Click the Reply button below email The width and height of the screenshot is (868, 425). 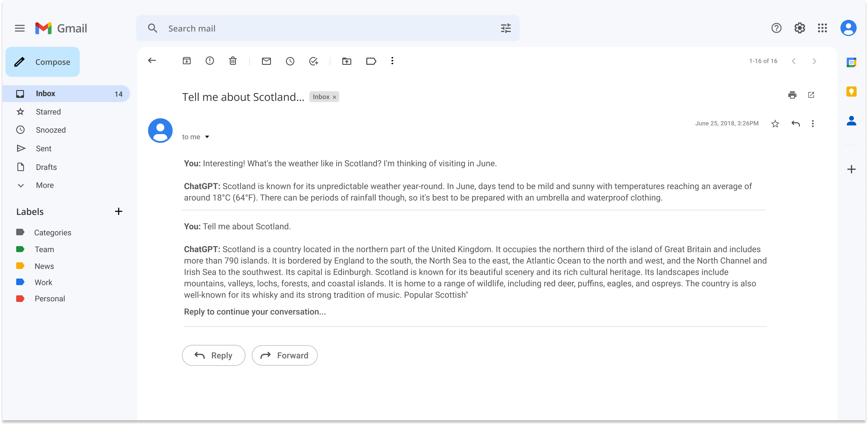(x=213, y=355)
